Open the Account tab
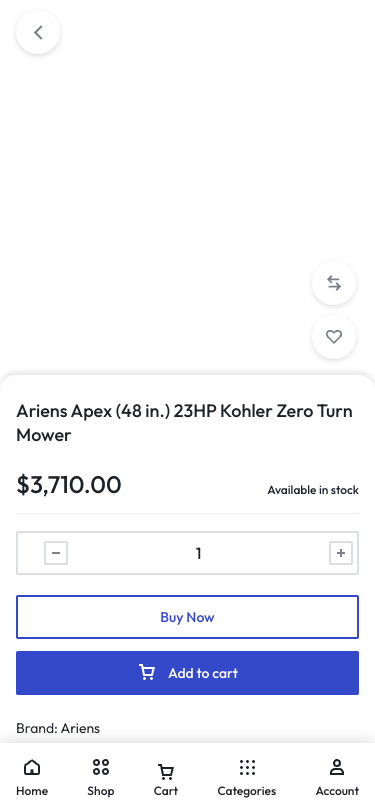This screenshot has height=812, width=375. coord(337,777)
